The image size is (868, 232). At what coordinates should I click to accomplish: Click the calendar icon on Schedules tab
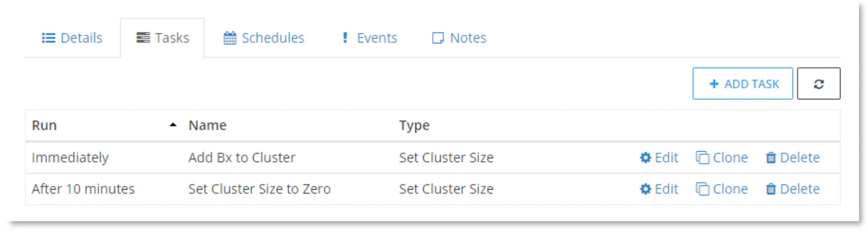pos(230,38)
